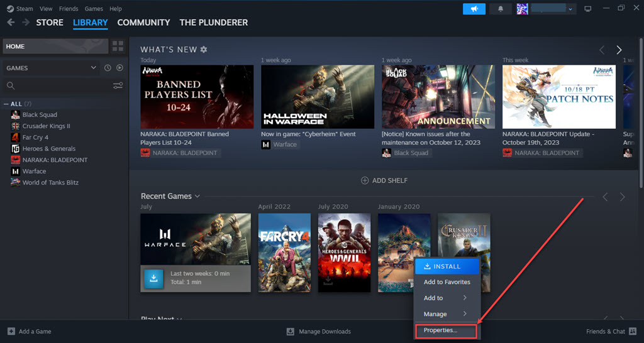Click INSTALL in the context menu
644x343 pixels.
tap(447, 266)
